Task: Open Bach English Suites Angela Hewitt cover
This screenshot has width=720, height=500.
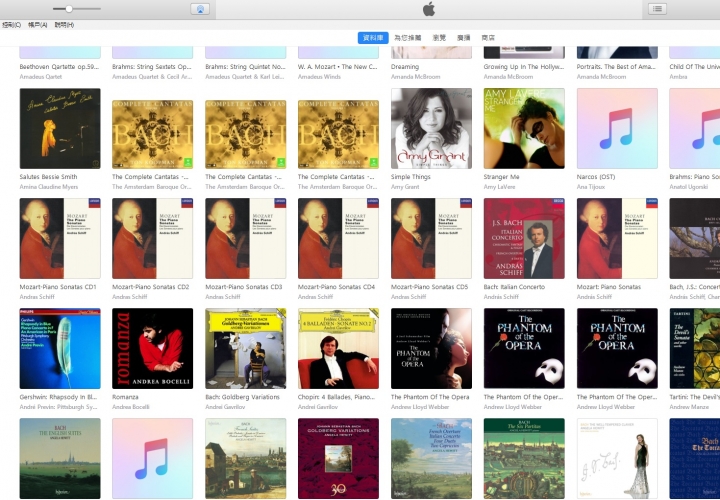Action: tap(60, 458)
